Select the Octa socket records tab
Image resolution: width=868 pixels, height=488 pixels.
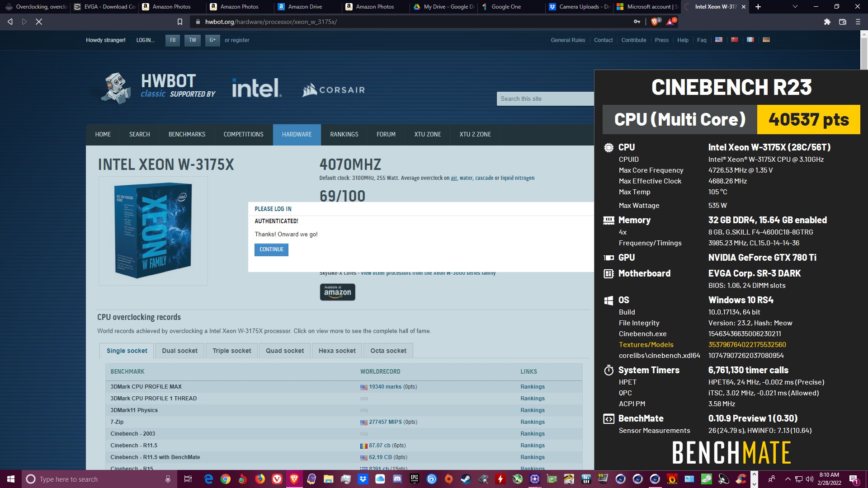coord(388,351)
